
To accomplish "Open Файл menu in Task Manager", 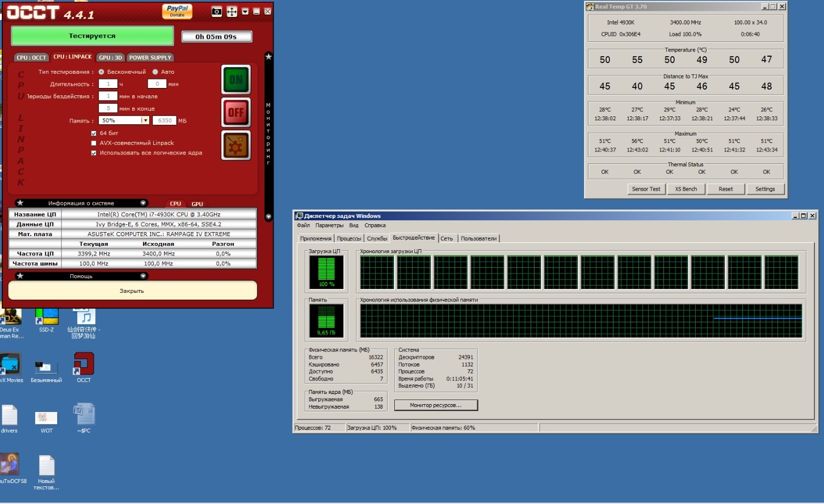I will tap(304, 225).
